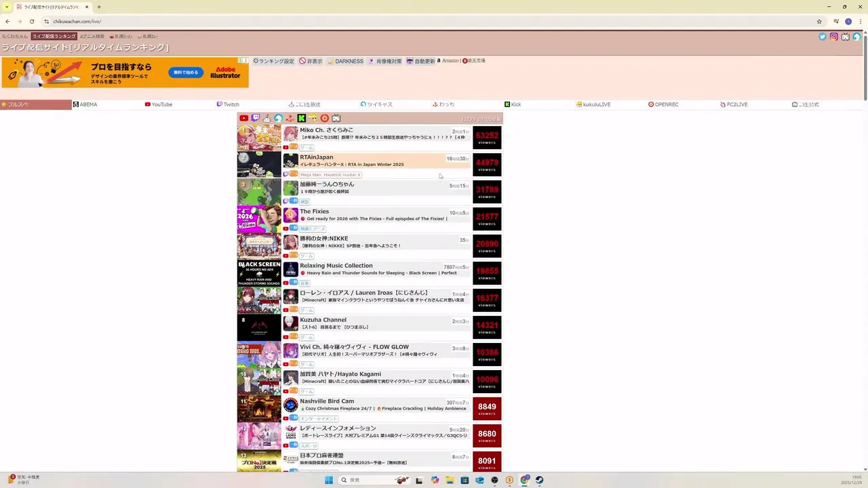Toggle 自動更新 auto refresh
The width and height of the screenshot is (868, 488).
[x=420, y=61]
